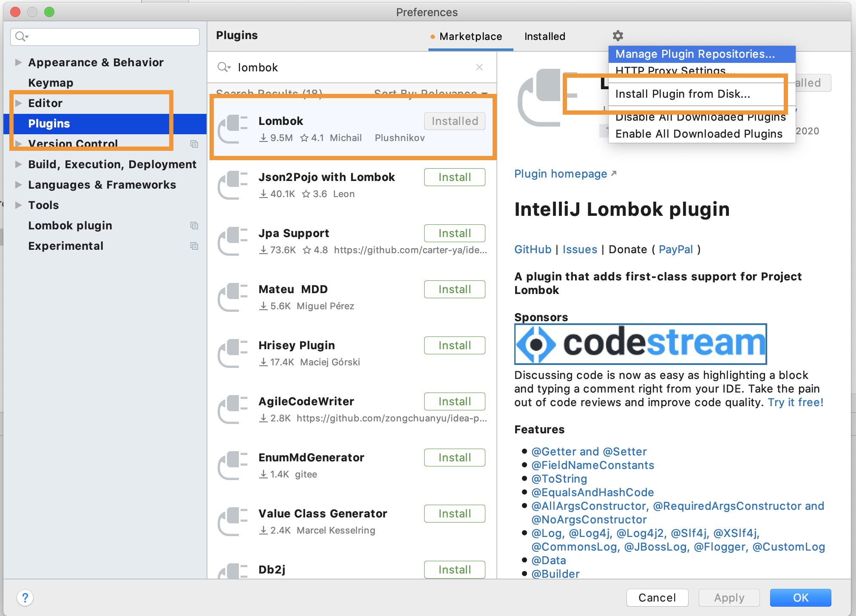
Task: Click the copy icon beside Lombok plugin entry
Action: click(x=195, y=226)
